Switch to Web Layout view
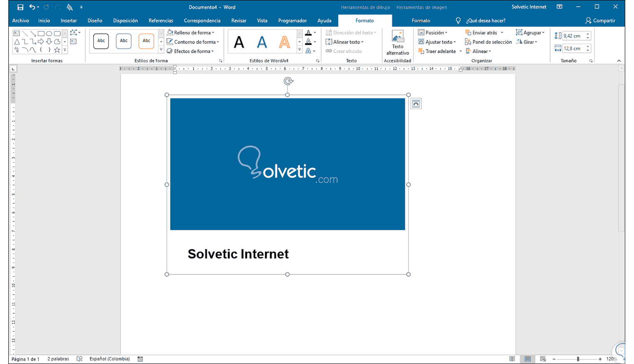Image resolution: width=634 pixels, height=364 pixels. click(x=543, y=359)
